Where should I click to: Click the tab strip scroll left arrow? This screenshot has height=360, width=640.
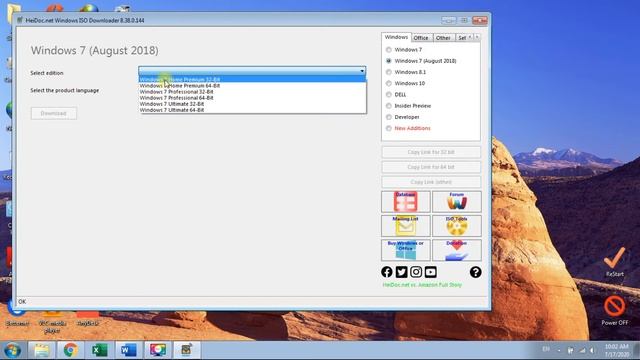470,37
